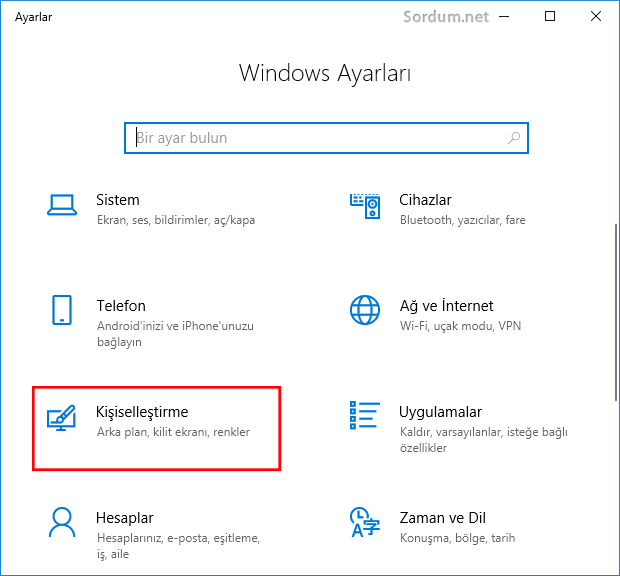Open the Uygulamalar settings title
This screenshot has width=620, height=576.
[x=440, y=412]
